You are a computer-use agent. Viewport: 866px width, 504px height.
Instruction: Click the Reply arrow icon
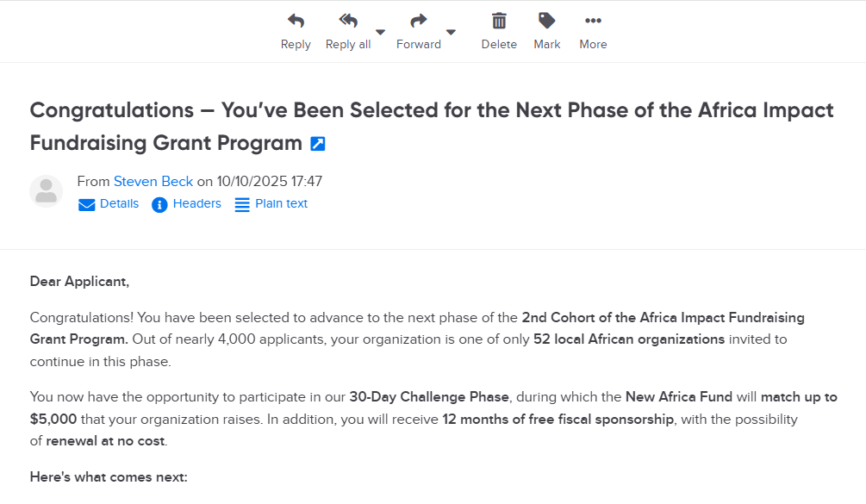(x=296, y=21)
